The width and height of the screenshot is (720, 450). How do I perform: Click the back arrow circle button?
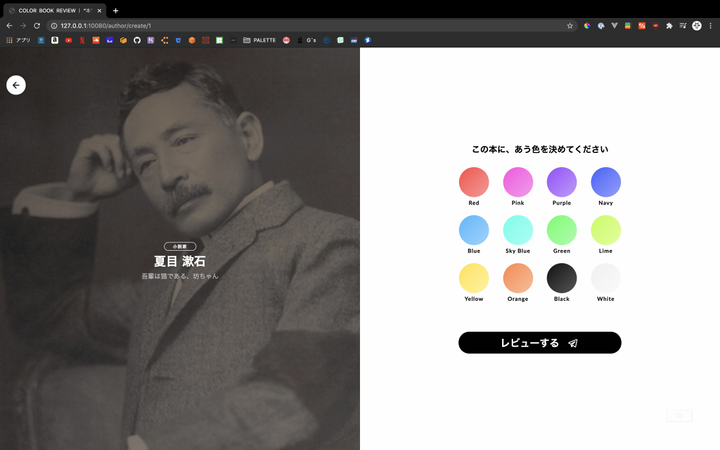click(x=16, y=85)
